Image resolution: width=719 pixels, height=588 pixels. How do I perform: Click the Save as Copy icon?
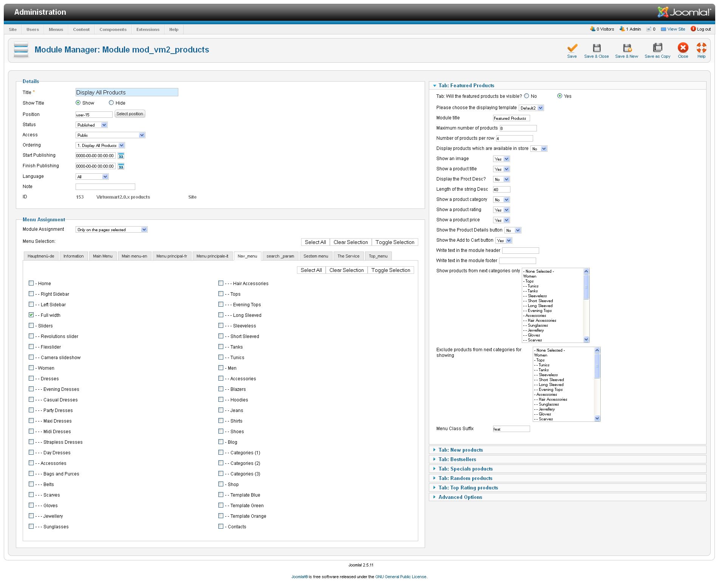click(657, 48)
